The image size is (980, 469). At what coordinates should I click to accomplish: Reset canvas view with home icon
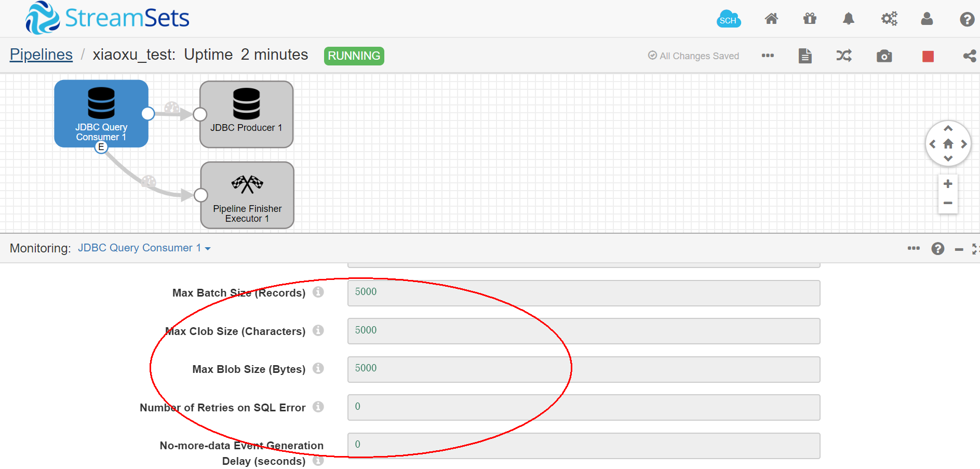948,143
